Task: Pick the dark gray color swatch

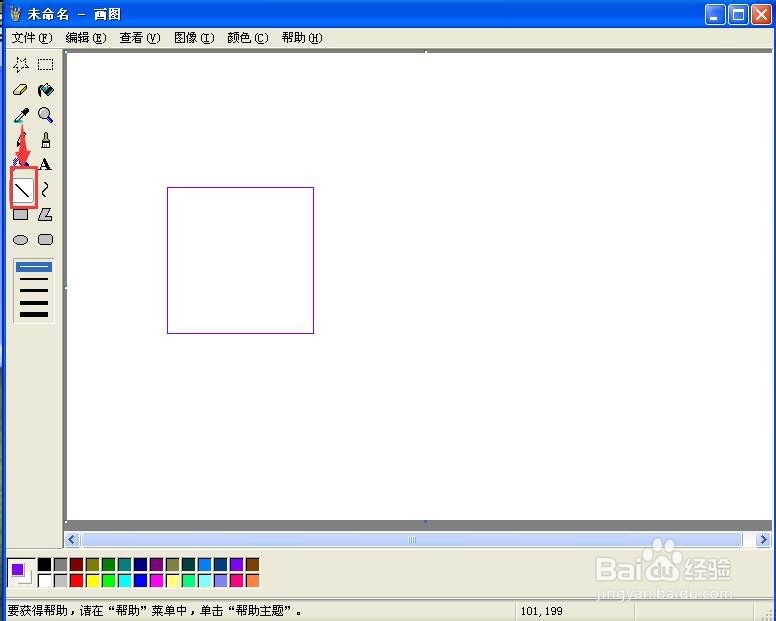Action: 60,565
